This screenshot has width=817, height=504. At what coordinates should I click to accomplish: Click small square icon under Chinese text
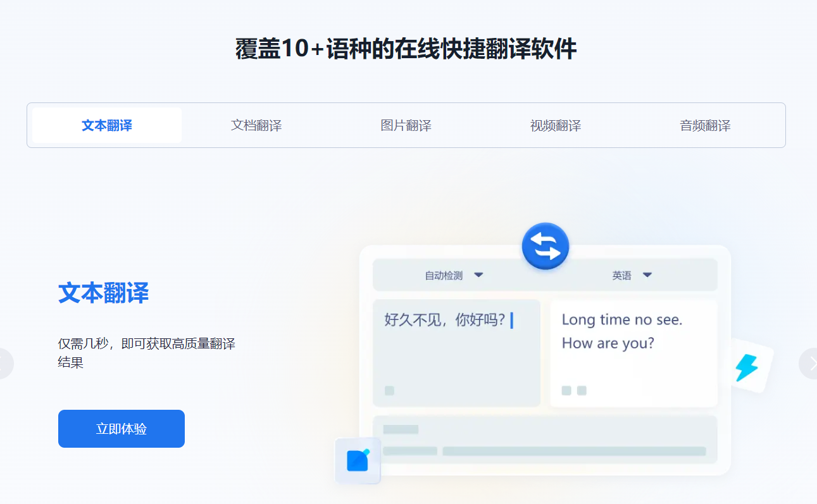[389, 391]
